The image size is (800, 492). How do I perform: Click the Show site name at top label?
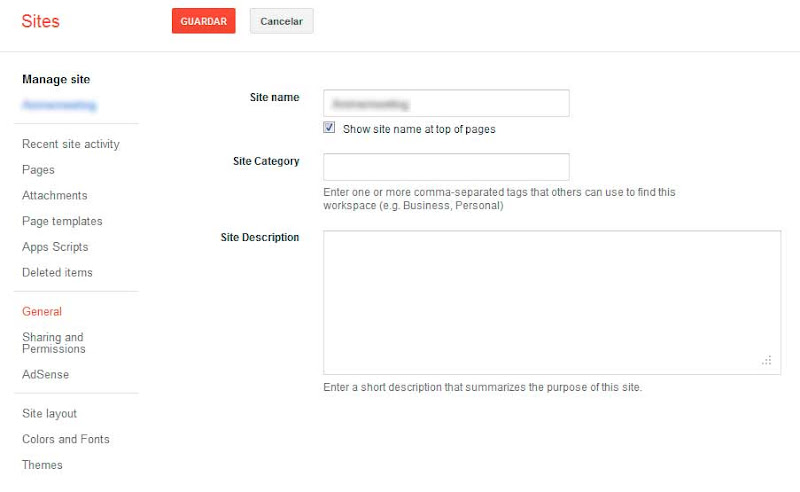pyautogui.click(x=419, y=129)
